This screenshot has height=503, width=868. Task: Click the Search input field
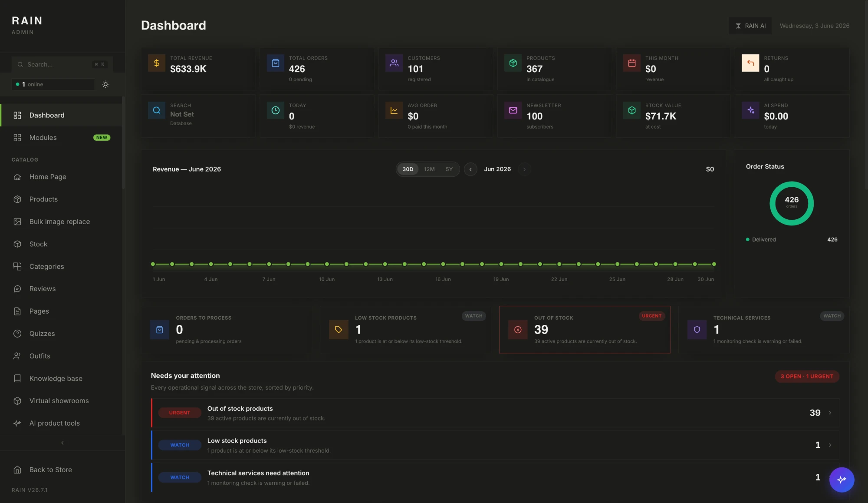coord(62,64)
